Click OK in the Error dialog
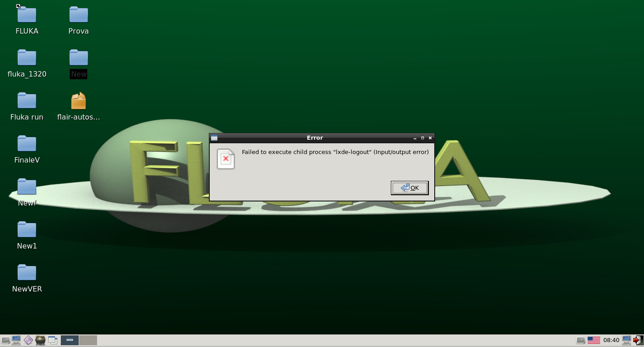This screenshot has height=347, width=644. tap(410, 188)
